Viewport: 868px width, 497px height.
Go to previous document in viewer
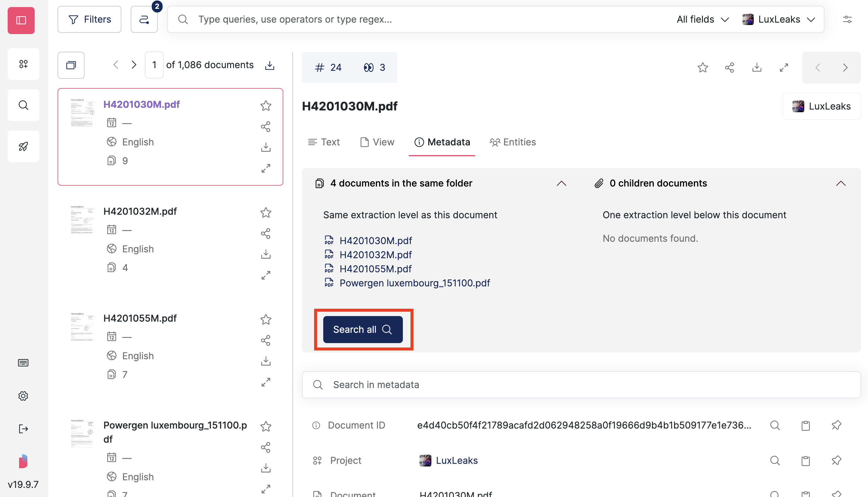coord(817,67)
